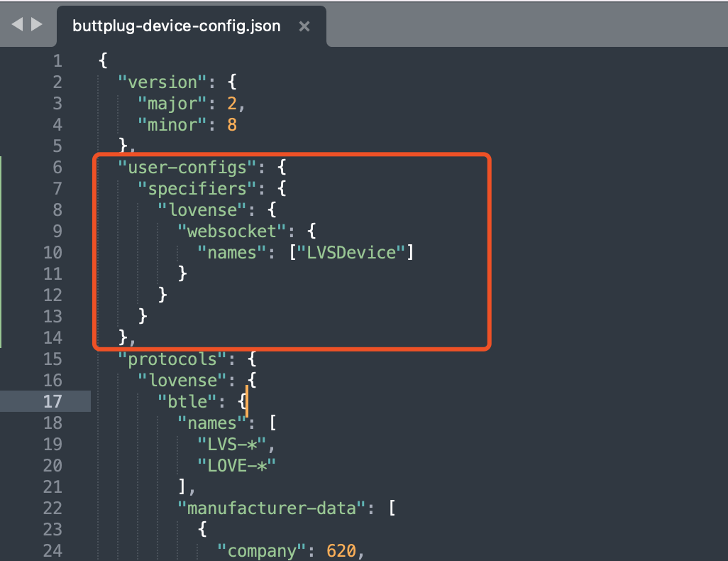Click "names" key on line 18
Viewport: 728px width, 561px height.
tap(211, 423)
